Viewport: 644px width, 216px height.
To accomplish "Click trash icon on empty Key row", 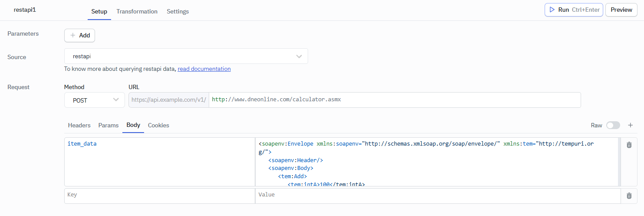I will click(629, 196).
